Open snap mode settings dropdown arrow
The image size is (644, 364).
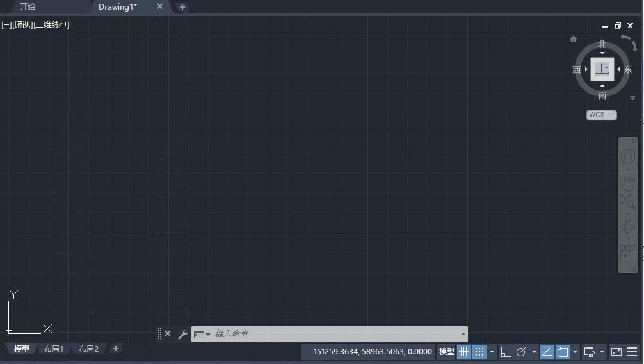point(492,352)
